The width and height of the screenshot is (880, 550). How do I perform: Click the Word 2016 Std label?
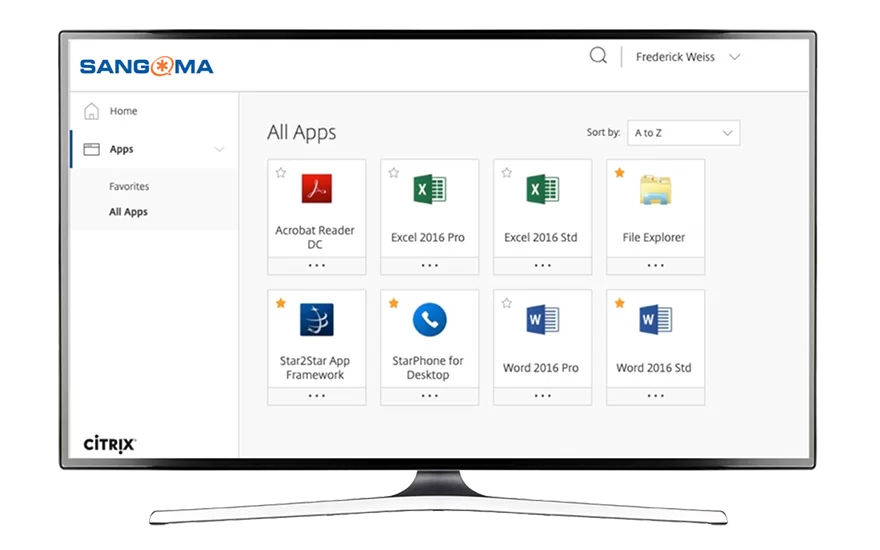coord(654,368)
